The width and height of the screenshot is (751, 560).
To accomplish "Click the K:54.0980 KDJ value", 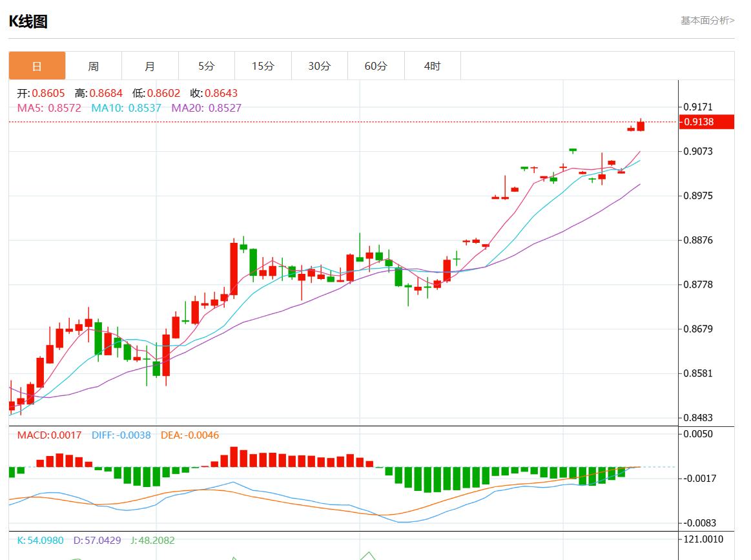I will tap(40, 541).
